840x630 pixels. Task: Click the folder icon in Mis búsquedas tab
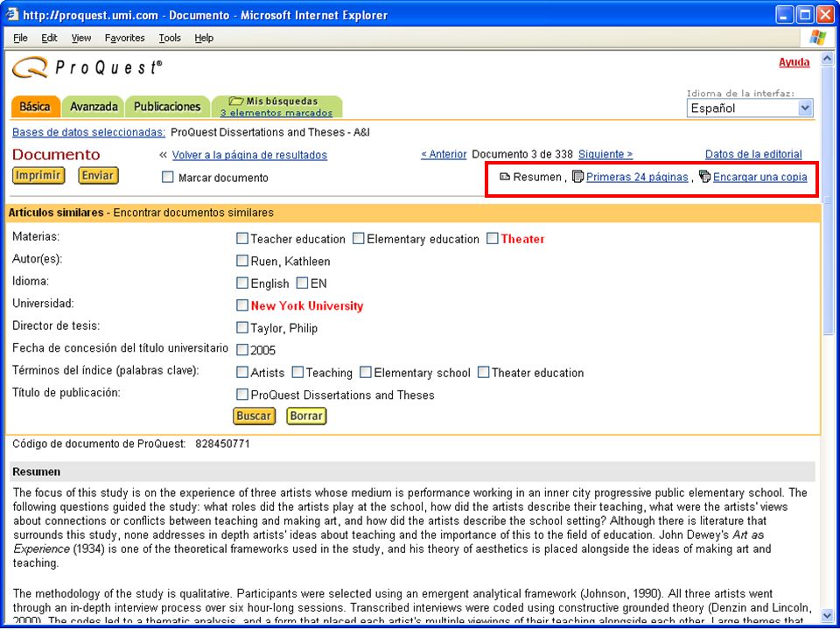tap(236, 101)
